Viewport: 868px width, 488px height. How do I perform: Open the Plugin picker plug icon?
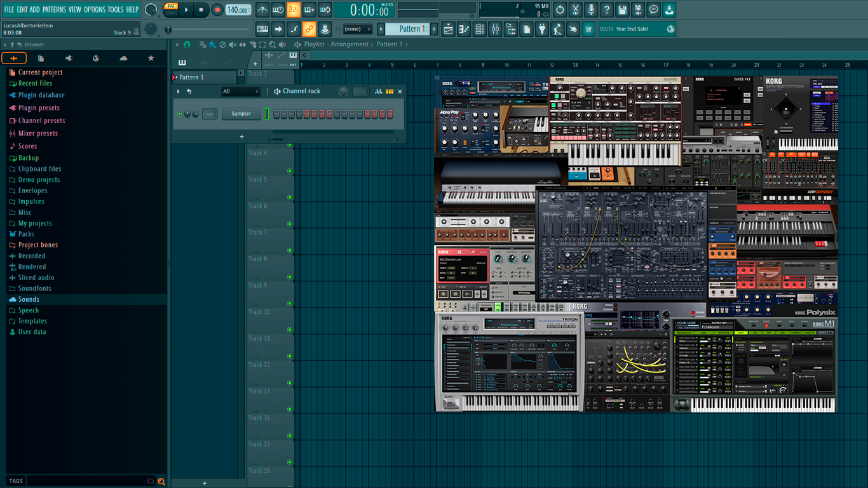[542, 29]
